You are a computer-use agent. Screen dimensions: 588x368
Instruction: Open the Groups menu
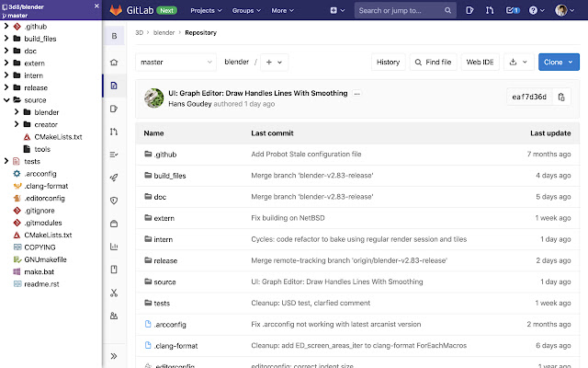coord(246,10)
